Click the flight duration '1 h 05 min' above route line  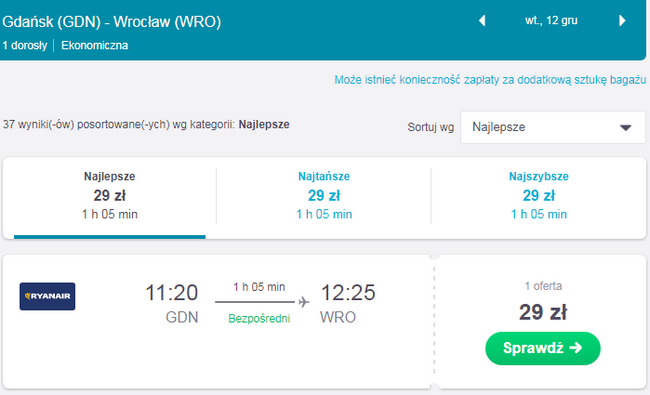click(x=259, y=287)
